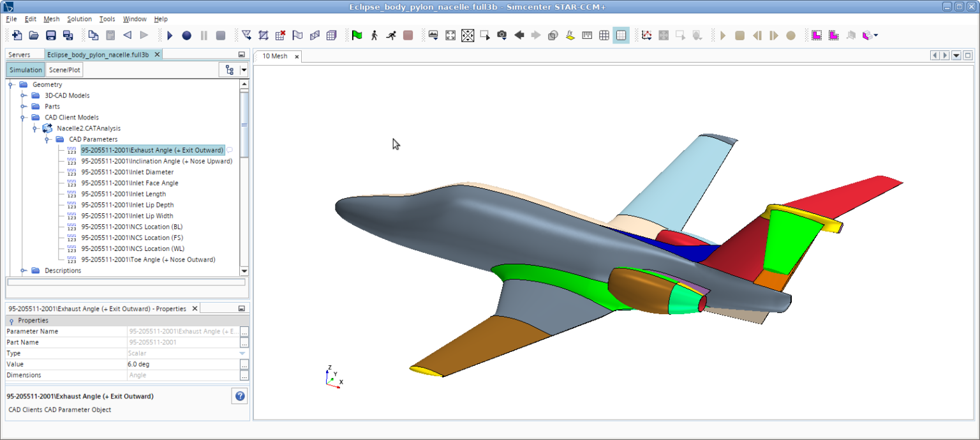Screen dimensions: 980x440
Task: Click the tree panel scrollbar down arrow
Action: pyautogui.click(x=244, y=271)
